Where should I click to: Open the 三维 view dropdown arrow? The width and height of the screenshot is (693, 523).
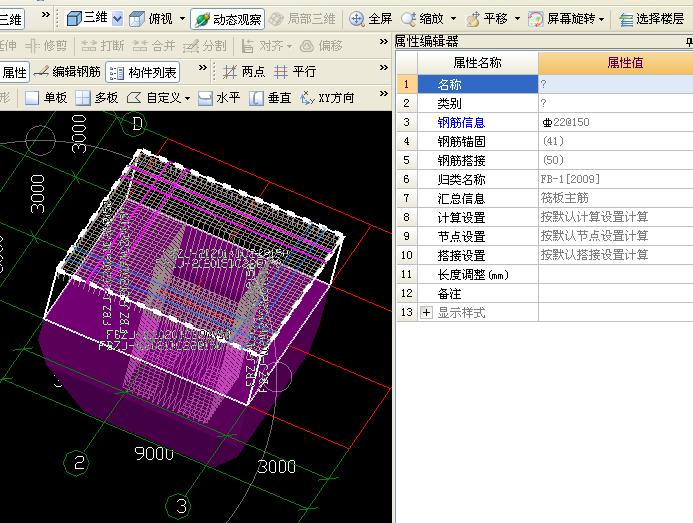pyautogui.click(x=117, y=19)
